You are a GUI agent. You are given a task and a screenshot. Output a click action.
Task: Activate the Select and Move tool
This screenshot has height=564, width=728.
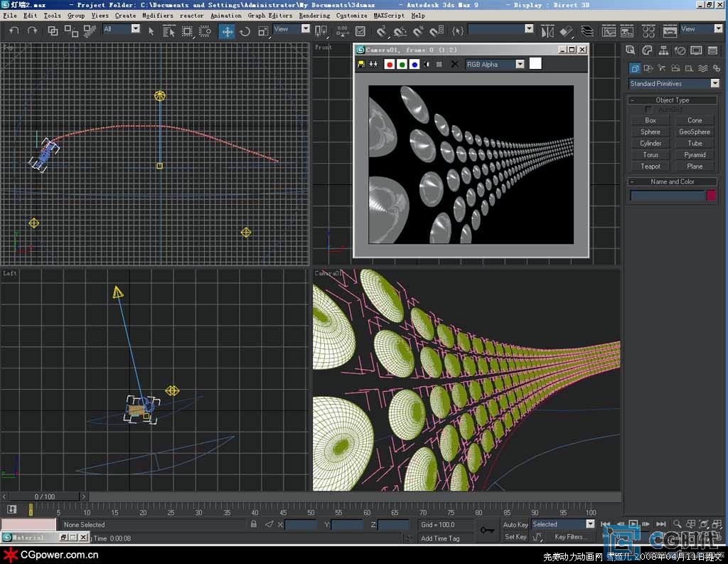(x=227, y=31)
